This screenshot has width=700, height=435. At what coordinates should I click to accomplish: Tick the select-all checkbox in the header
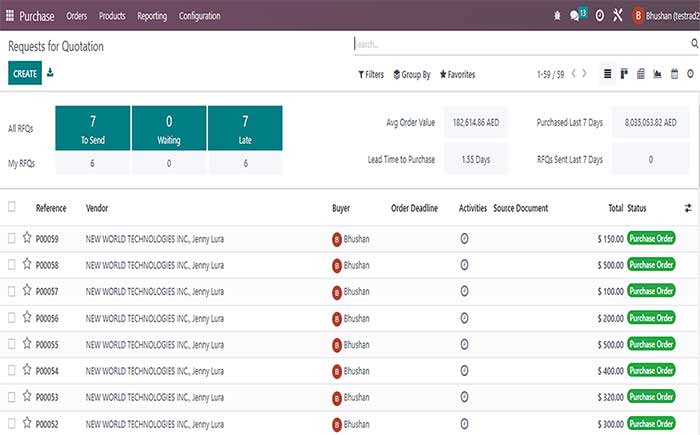pos(12,206)
